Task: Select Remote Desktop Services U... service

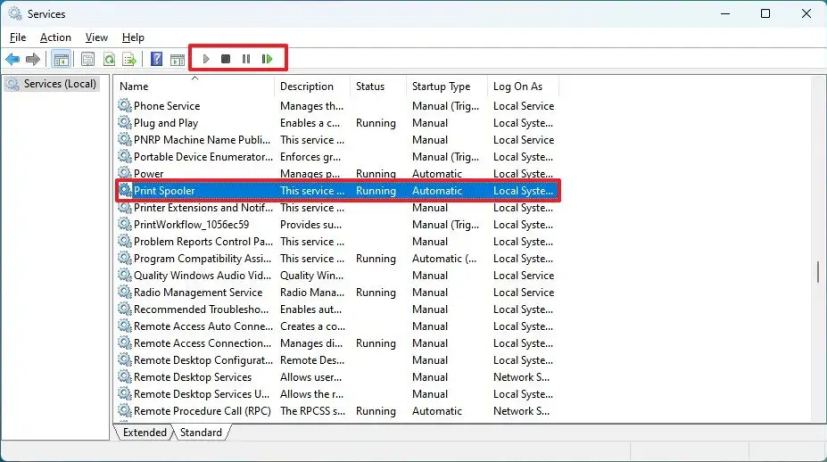Action: (x=201, y=394)
